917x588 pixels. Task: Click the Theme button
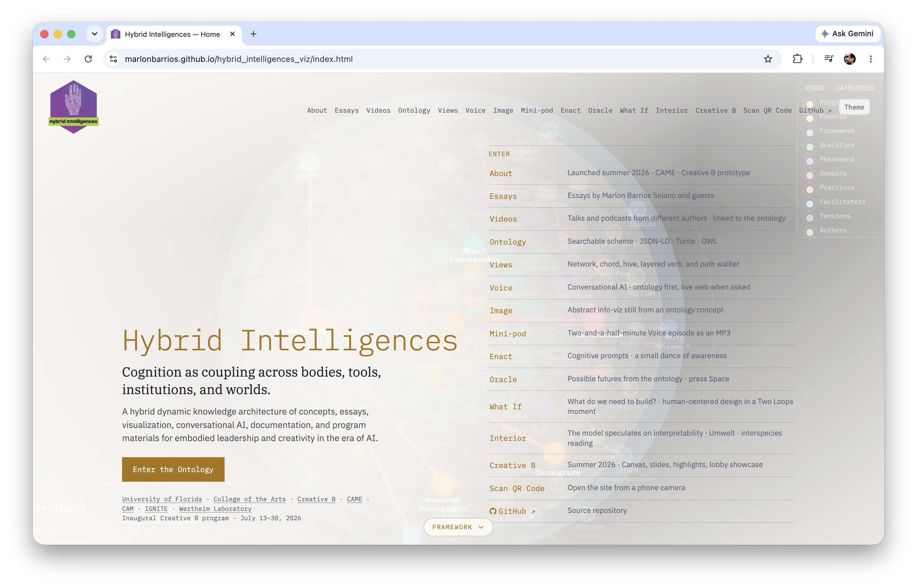pyautogui.click(x=854, y=107)
